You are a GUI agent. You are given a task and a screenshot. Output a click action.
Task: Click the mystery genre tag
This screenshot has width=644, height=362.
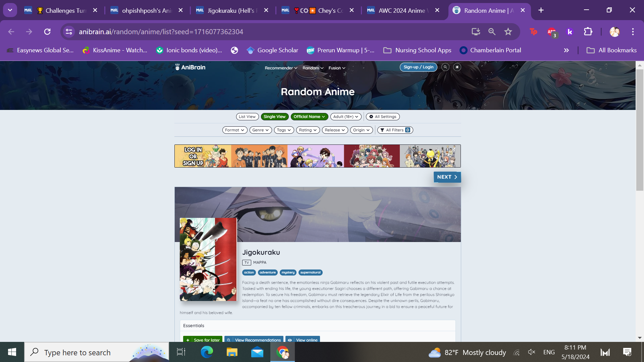(288, 273)
